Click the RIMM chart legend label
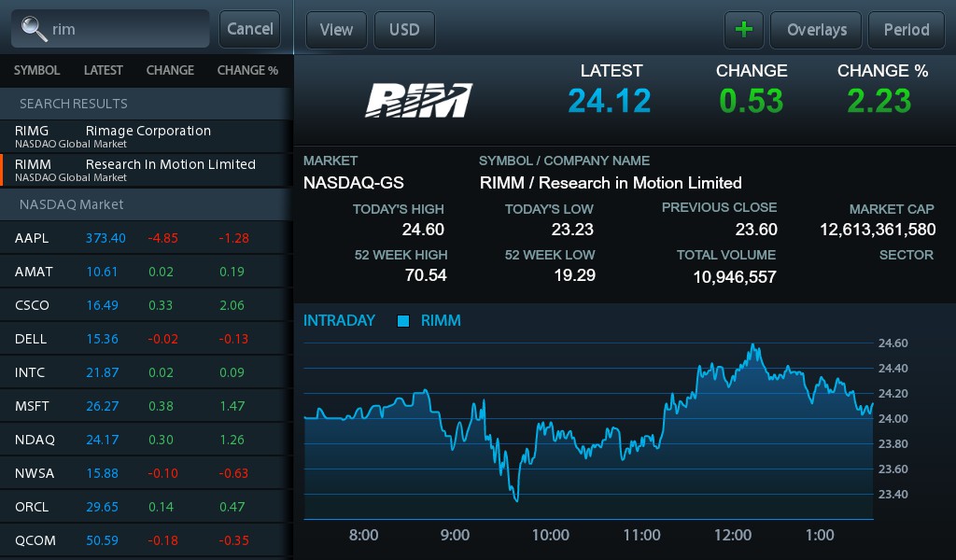Viewport: 956px width, 560px height. 441,320
